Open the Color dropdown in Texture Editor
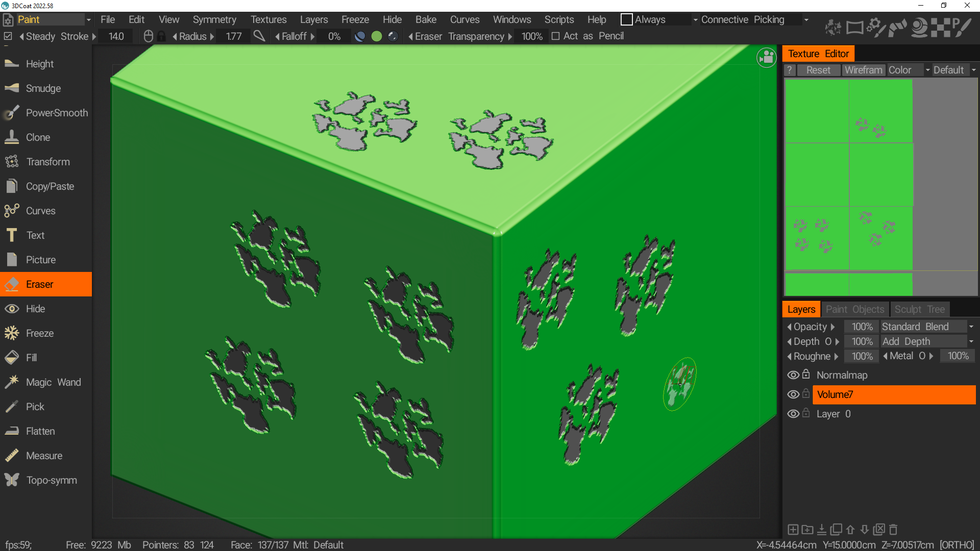The height and width of the screenshot is (551, 980). tap(909, 70)
